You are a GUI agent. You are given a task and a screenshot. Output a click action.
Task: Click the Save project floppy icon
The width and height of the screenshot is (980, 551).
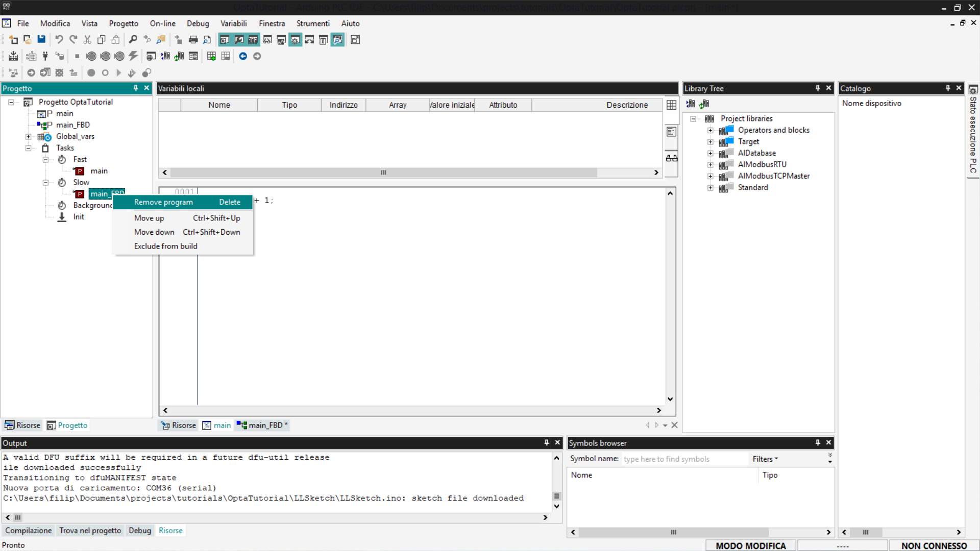(x=41, y=40)
